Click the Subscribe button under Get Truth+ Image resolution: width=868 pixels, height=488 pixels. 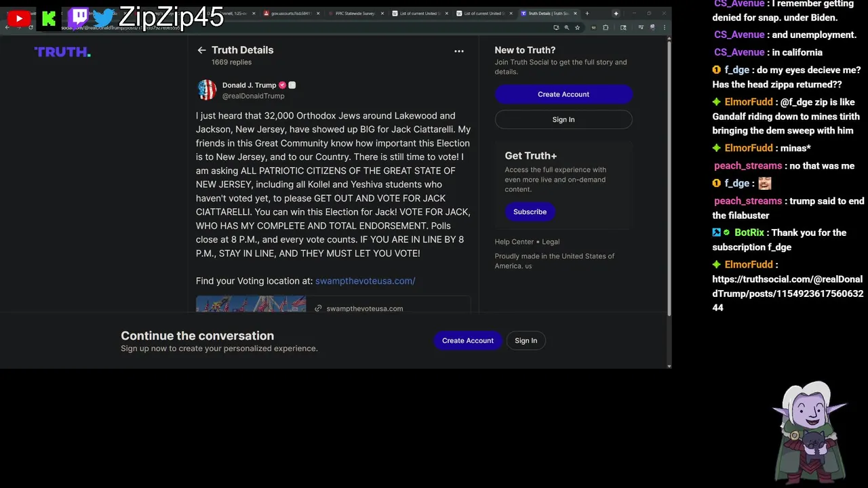530,211
